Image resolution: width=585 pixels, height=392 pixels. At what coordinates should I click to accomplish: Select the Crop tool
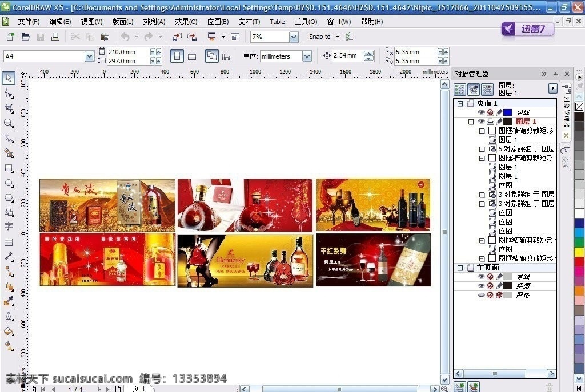coord(9,108)
